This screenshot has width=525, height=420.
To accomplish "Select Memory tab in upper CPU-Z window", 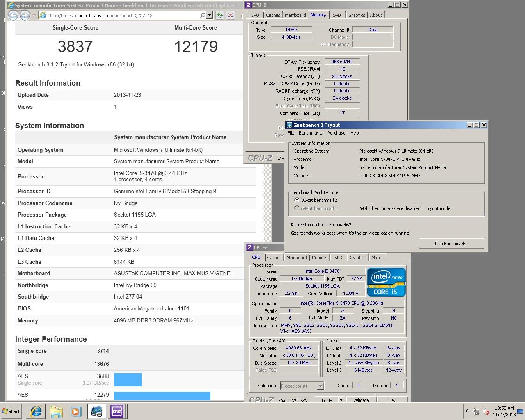I will (x=318, y=15).
